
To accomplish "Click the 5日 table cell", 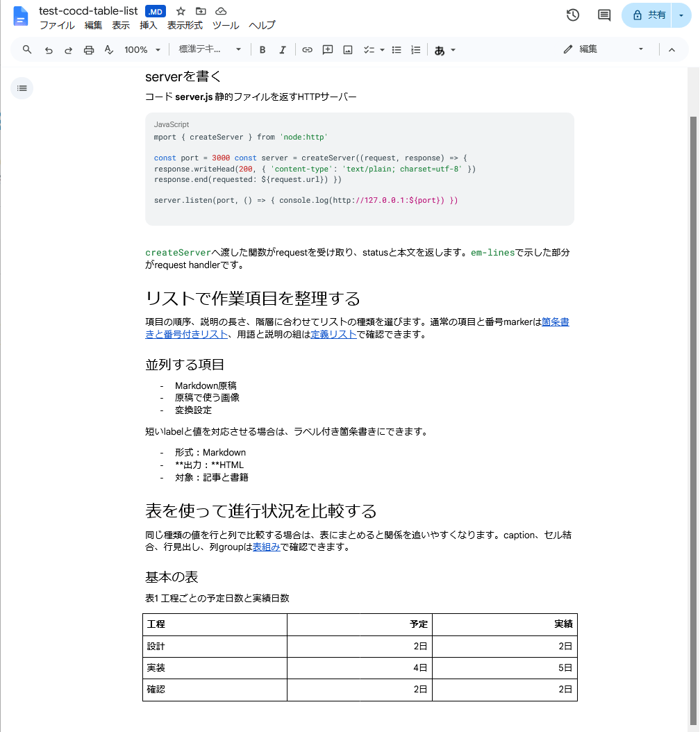I will click(505, 668).
